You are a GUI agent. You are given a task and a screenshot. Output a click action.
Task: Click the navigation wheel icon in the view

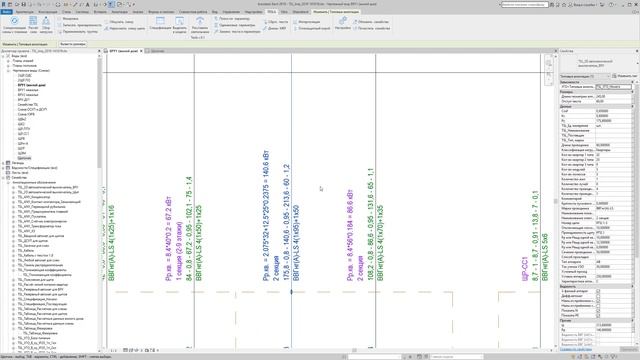(x=549, y=63)
